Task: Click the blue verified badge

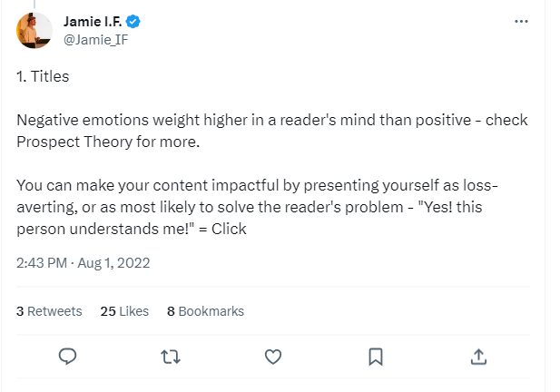Action: pos(133,21)
